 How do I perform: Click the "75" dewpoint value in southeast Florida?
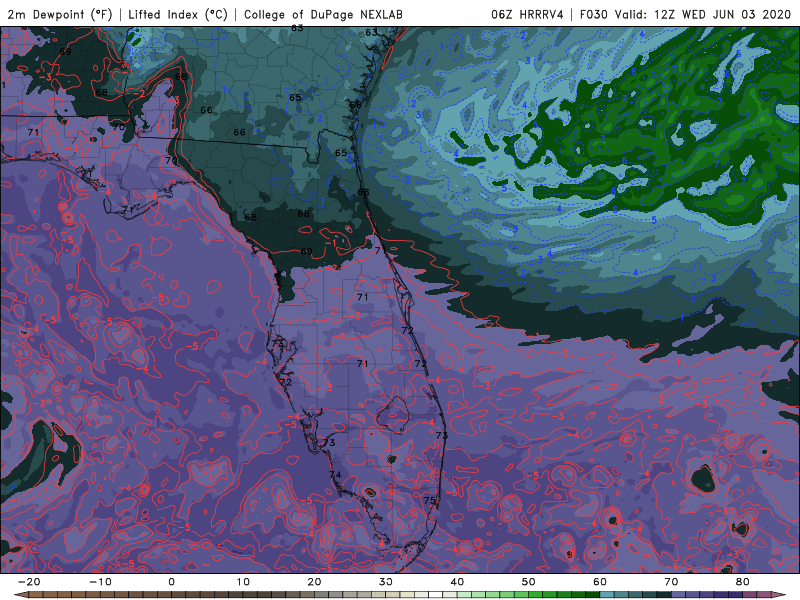pos(430,501)
